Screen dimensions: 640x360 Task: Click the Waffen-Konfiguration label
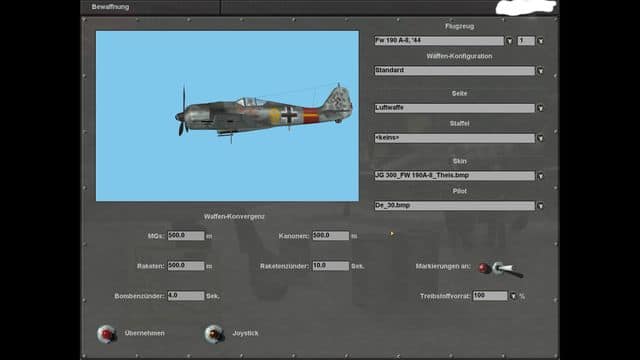click(459, 56)
